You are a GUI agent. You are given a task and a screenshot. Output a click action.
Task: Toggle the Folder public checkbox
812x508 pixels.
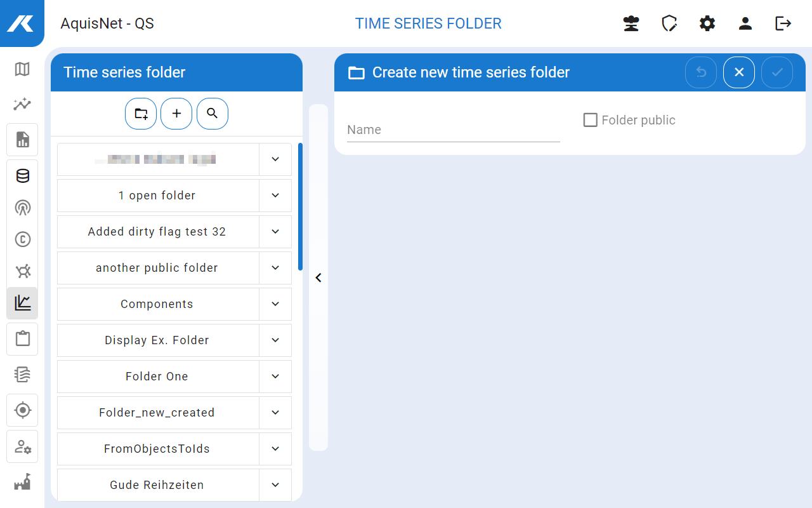point(591,120)
